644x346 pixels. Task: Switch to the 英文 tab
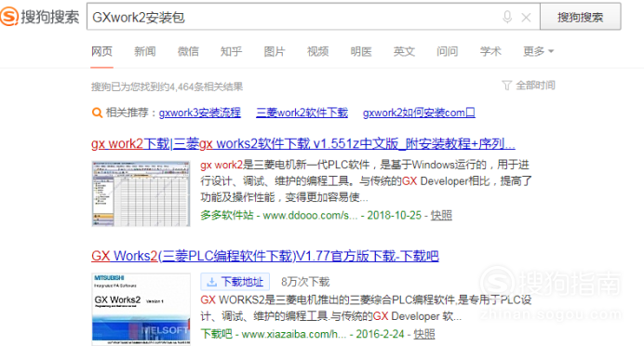[404, 51]
